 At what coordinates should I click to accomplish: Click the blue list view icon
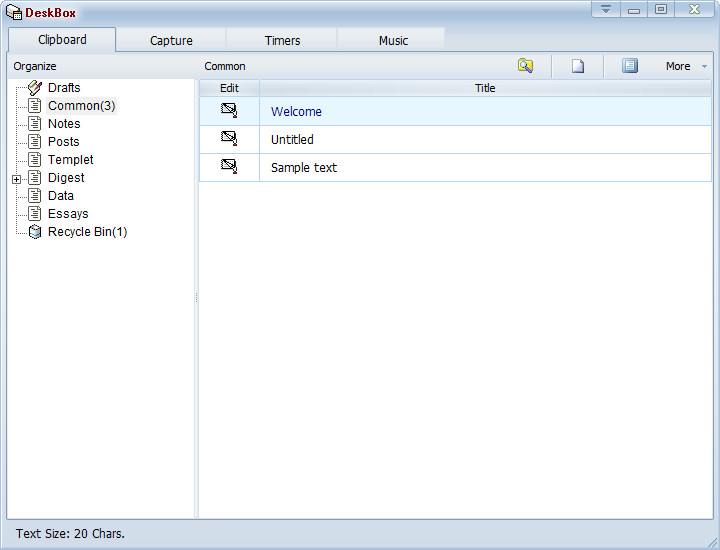(630, 66)
